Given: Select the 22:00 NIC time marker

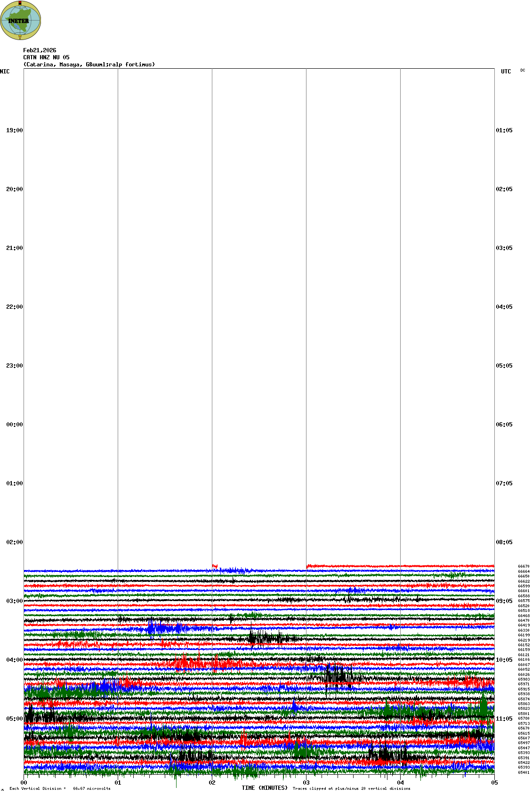Looking at the screenshot, I should click(x=14, y=307).
